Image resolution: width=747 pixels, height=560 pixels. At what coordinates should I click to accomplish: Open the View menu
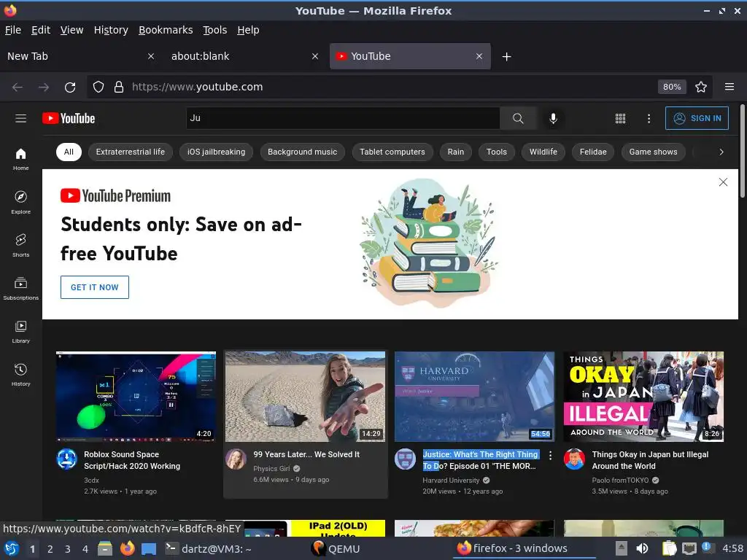[x=71, y=30]
